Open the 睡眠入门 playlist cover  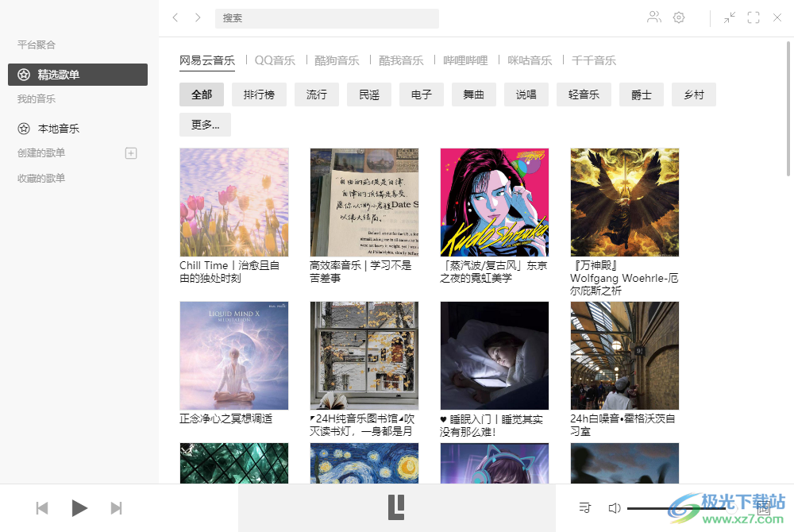494,356
